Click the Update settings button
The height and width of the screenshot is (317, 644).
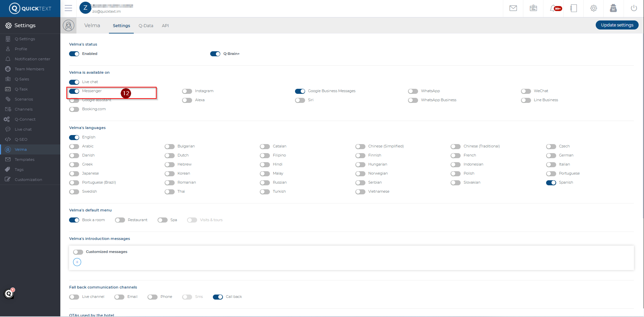coord(617,25)
